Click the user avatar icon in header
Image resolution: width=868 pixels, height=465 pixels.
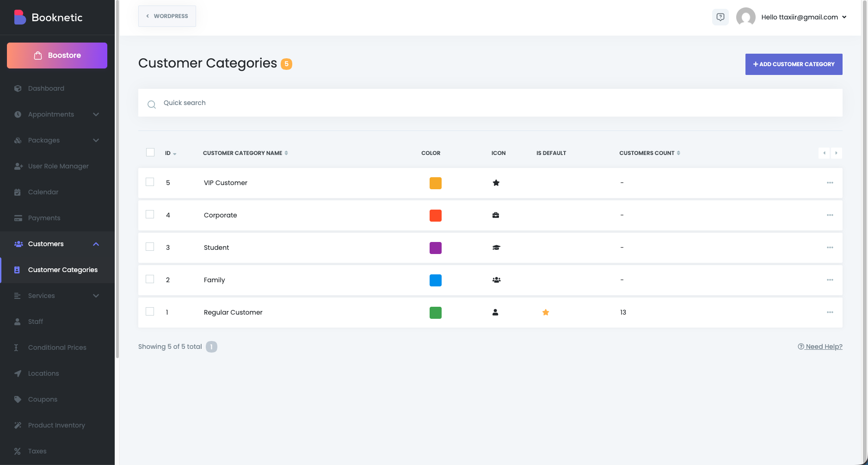[745, 17]
